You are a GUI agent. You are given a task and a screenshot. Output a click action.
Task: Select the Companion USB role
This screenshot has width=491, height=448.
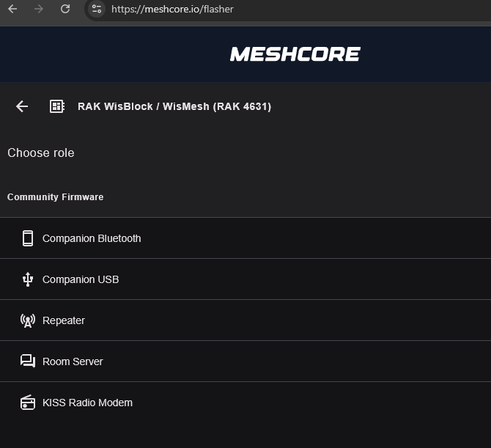point(245,279)
